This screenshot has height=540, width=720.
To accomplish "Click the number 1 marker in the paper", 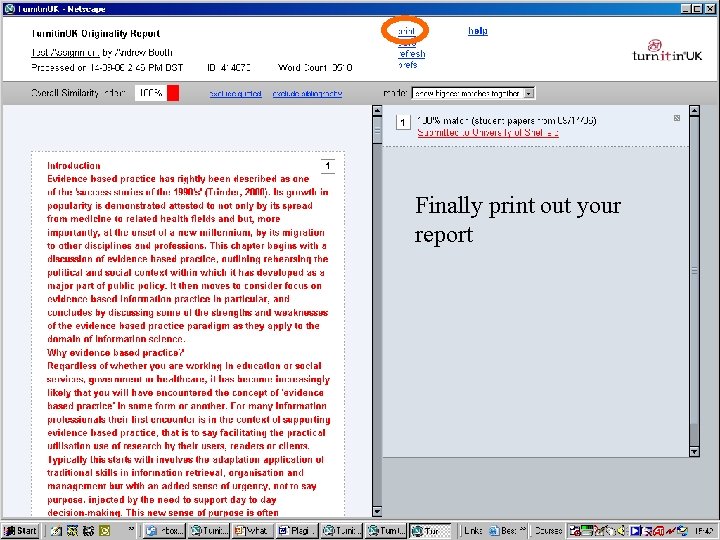I will [x=327, y=166].
